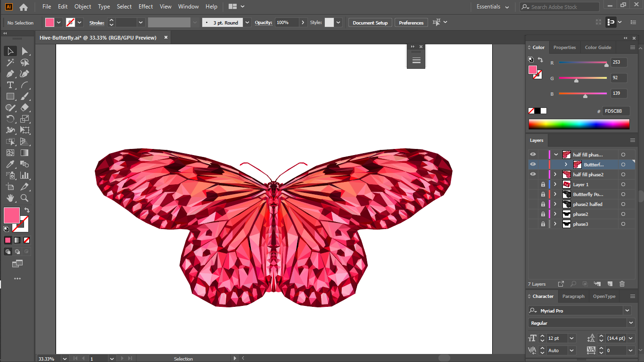Open Edit Toolbar three-dots button

coord(17,279)
